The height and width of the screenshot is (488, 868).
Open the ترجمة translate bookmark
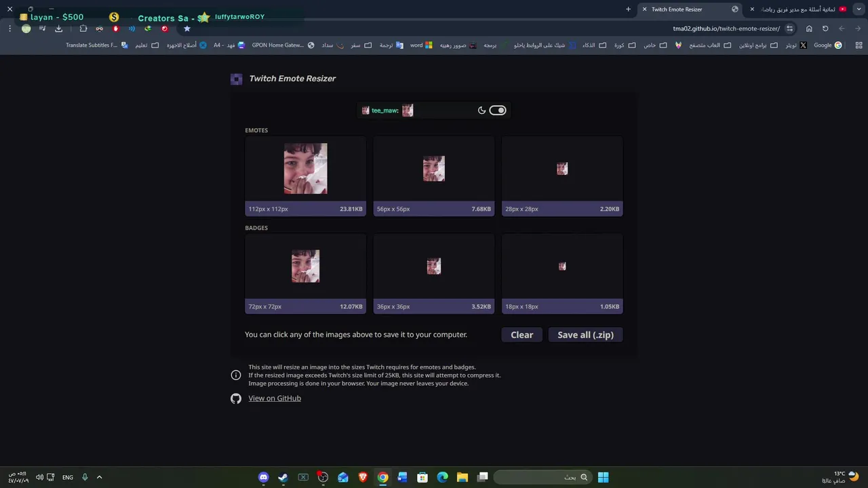391,45
